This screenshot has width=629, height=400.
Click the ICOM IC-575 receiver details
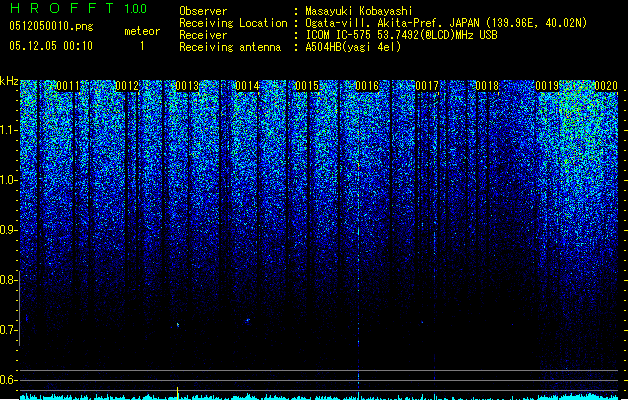pos(401,35)
